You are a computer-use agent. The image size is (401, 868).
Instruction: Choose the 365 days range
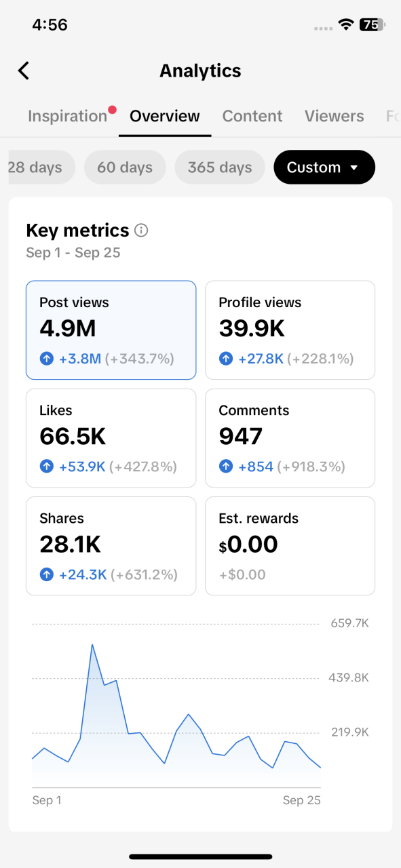coord(220,167)
